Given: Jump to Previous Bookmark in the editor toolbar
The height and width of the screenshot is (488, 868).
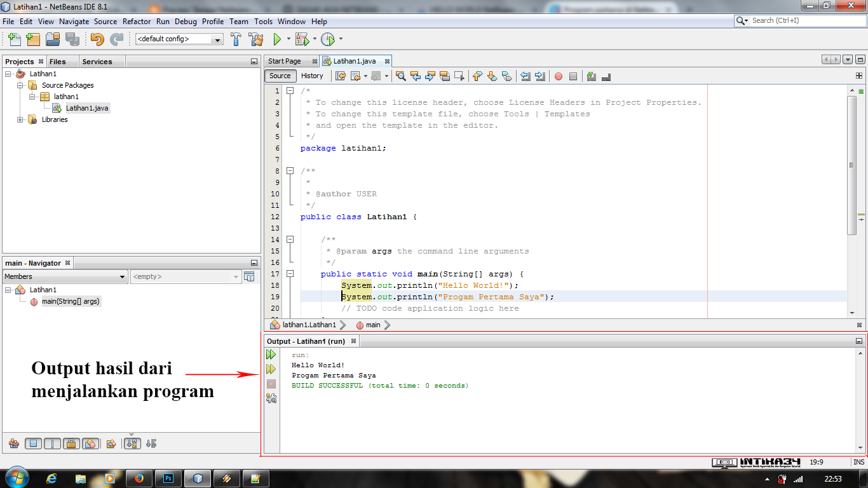Looking at the screenshot, I should point(478,76).
